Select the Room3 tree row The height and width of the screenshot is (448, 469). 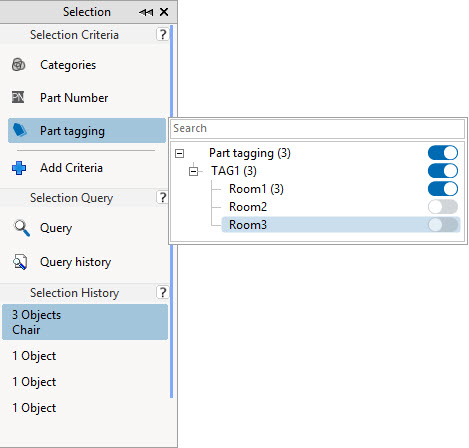(x=341, y=225)
